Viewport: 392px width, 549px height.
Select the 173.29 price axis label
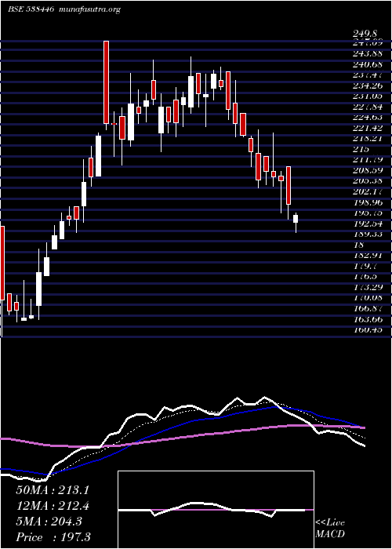(368, 288)
